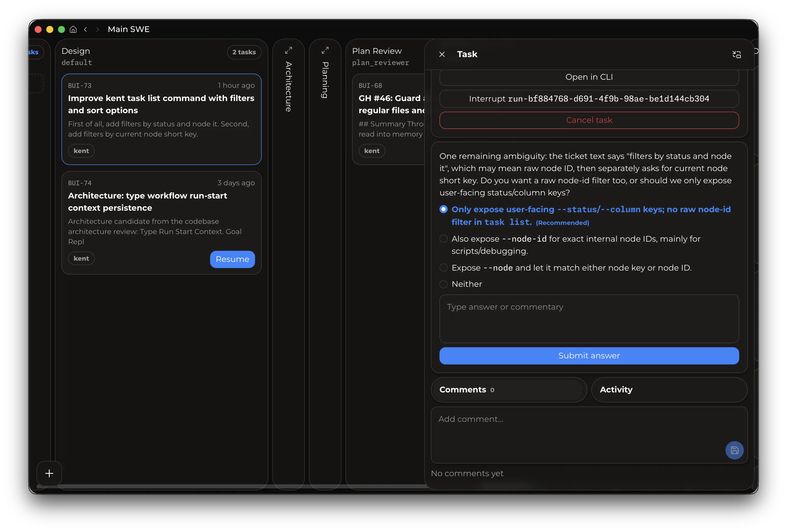Focus the 'Add comment...' text box
This screenshot has height=532, width=787.
click(x=589, y=435)
